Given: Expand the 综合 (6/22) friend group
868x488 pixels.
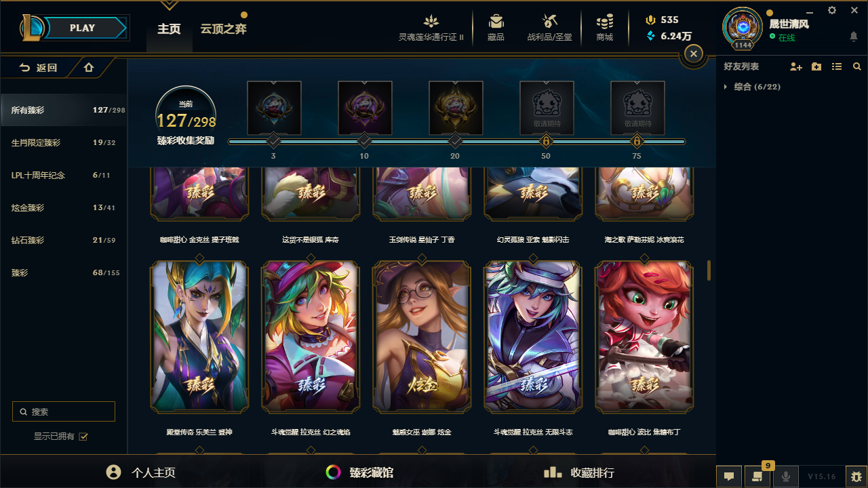Looking at the screenshot, I should (x=753, y=87).
